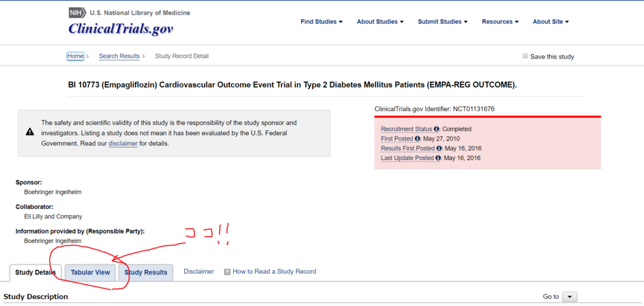Viewport: 644px width, 306px height.
Task: Click the disclaimer link in notice box
Action: pos(123,144)
